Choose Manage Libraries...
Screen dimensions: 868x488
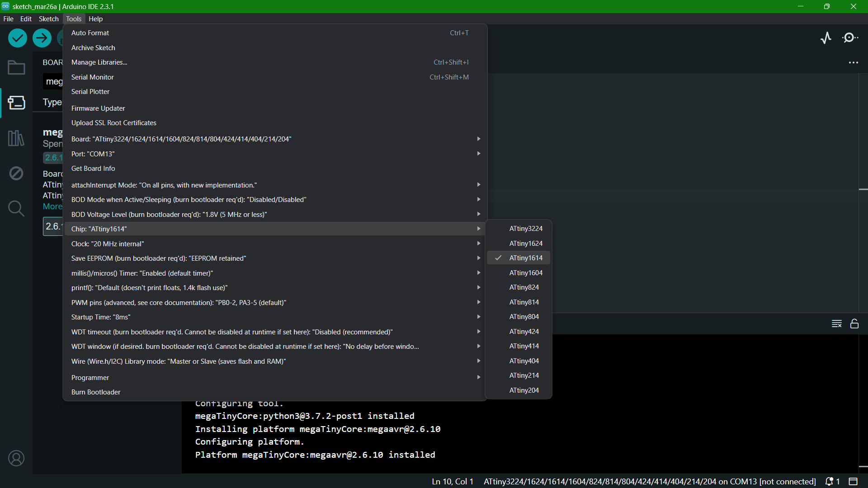[x=275, y=62]
